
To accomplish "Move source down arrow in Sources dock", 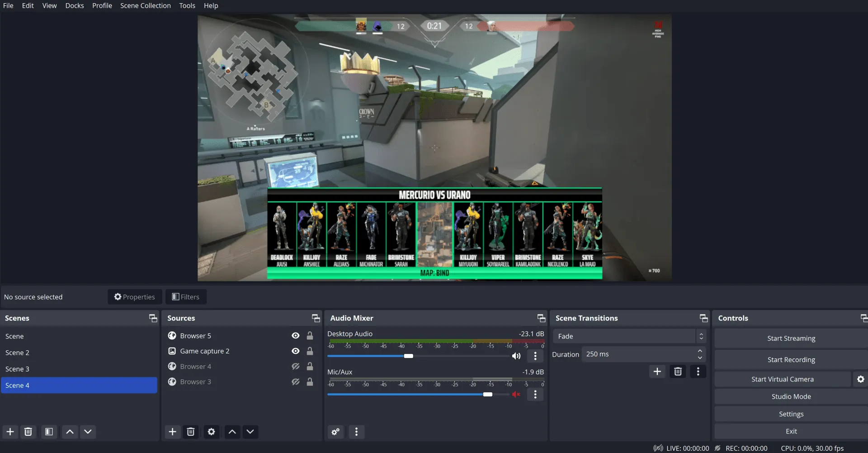I will (x=250, y=432).
